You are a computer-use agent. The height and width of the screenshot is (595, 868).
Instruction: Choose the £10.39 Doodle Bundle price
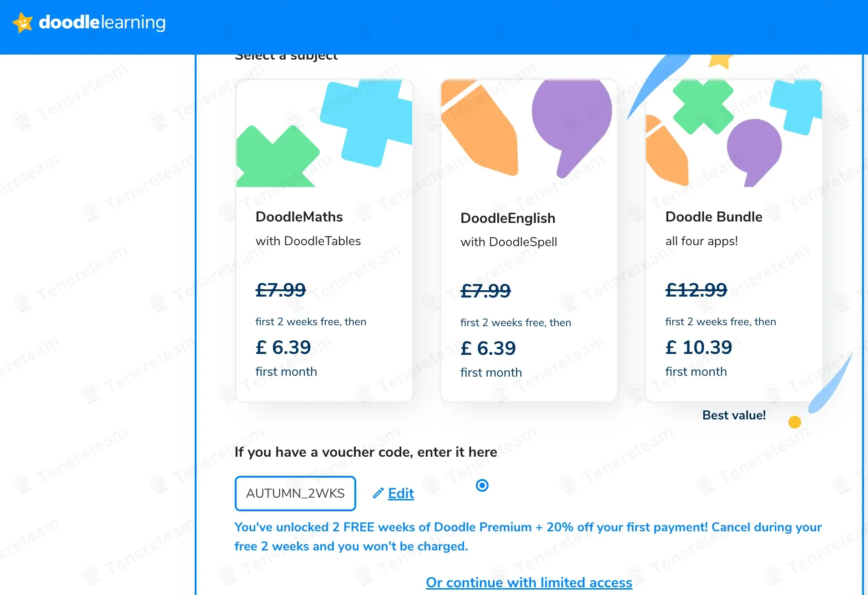click(x=698, y=348)
